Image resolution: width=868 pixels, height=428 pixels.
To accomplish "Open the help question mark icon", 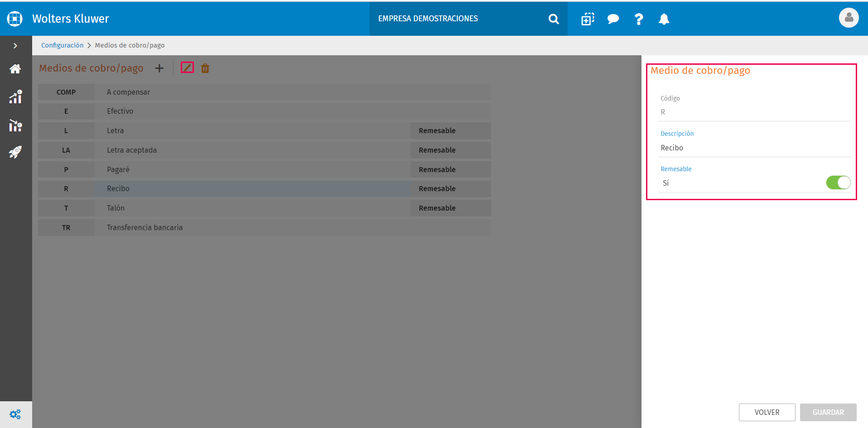I will [x=639, y=19].
